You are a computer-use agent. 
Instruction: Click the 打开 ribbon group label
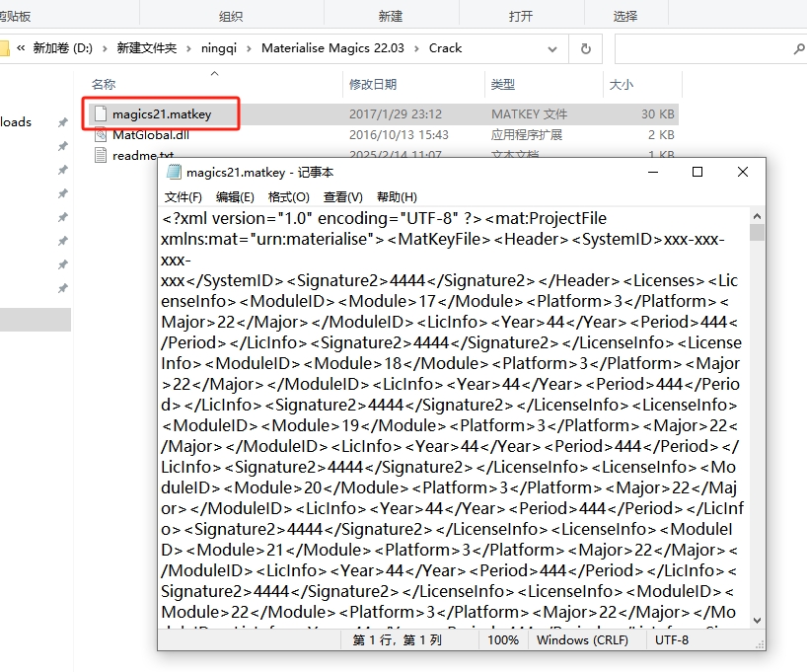click(x=521, y=17)
